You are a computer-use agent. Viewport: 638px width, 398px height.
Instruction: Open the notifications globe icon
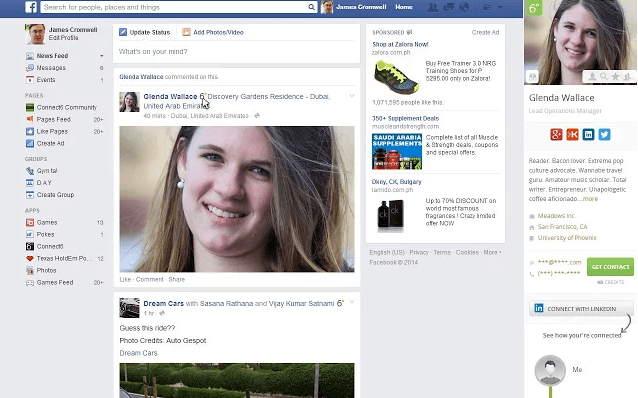point(464,7)
